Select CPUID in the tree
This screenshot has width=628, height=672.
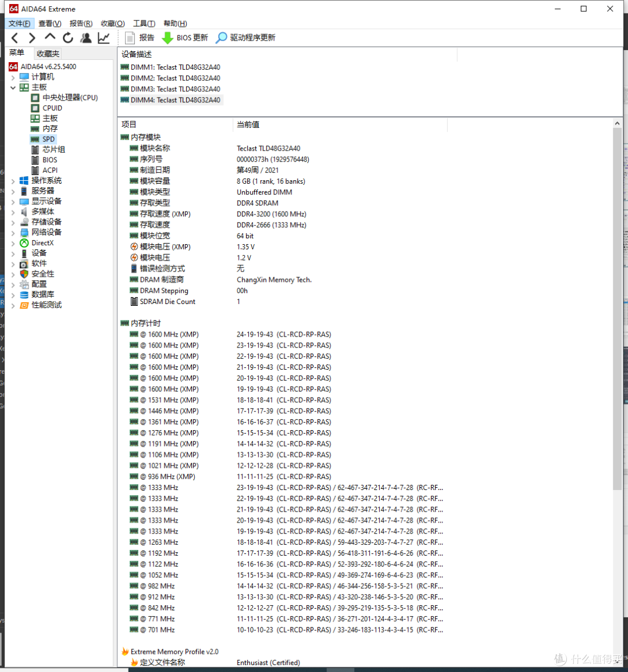pos(47,108)
